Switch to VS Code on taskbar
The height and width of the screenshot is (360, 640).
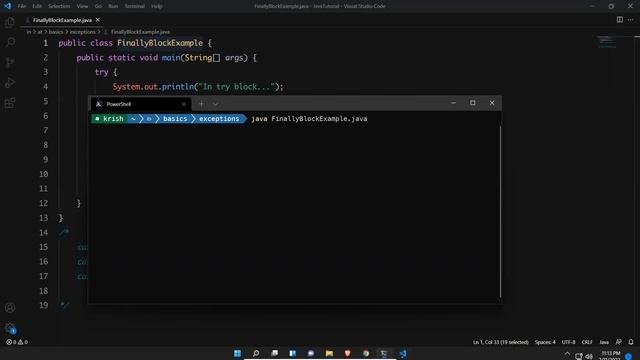pos(403,353)
